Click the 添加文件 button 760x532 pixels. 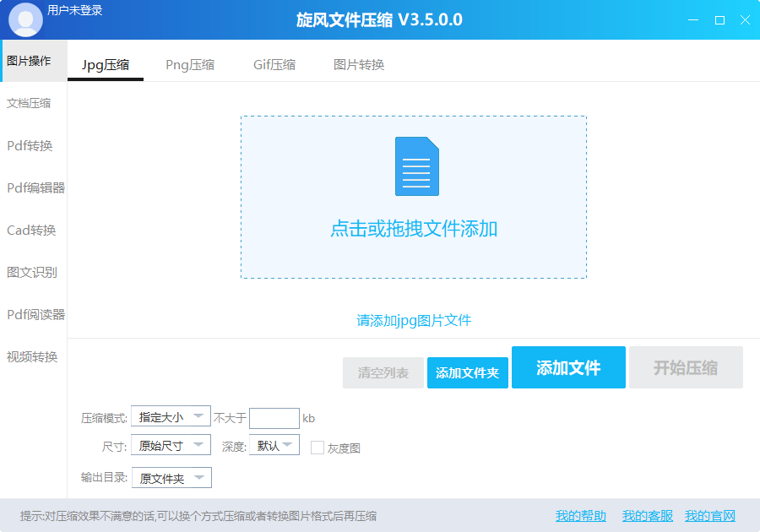click(568, 367)
